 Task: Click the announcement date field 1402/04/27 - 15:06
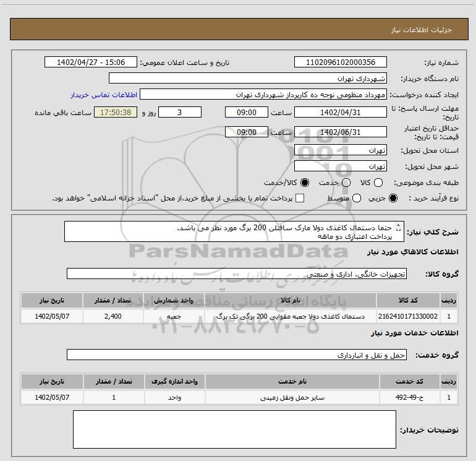point(91,62)
